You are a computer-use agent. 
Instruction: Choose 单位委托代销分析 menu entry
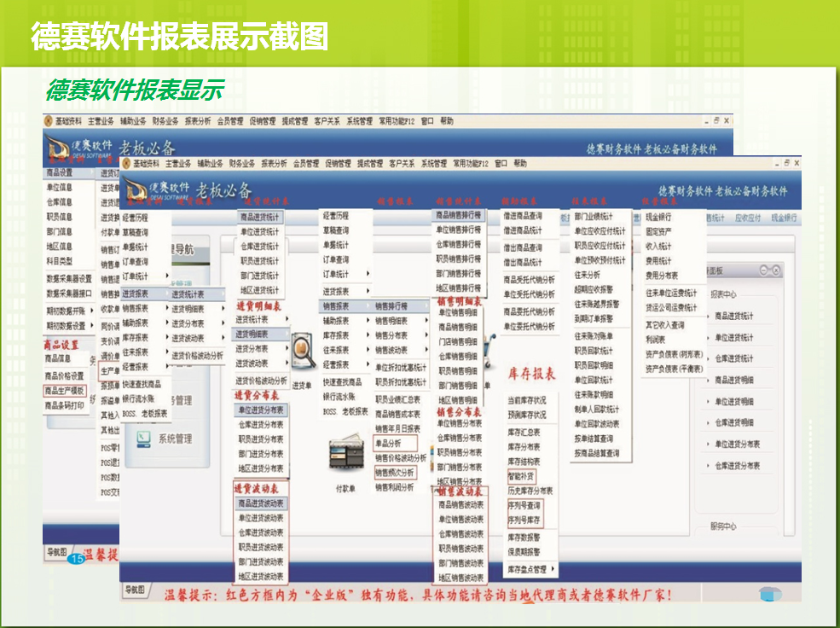tap(530, 326)
